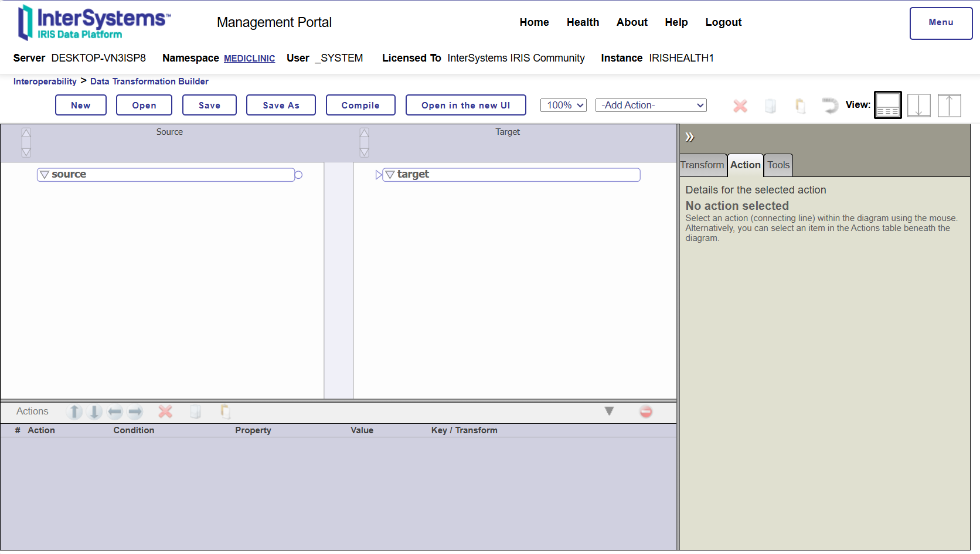
Task: Open the Home menu link
Action: [534, 22]
